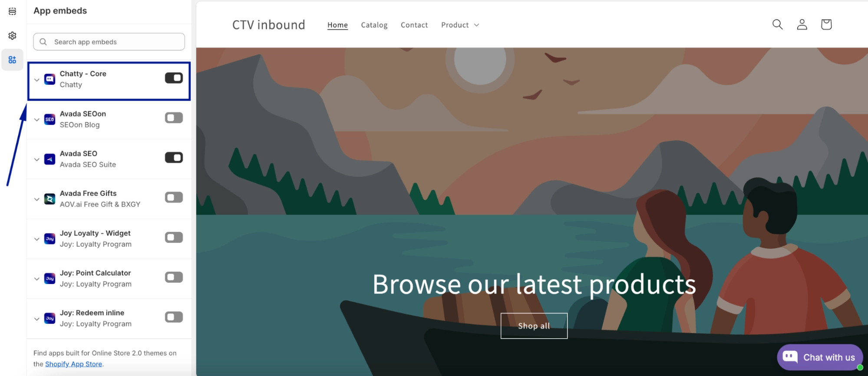Viewport: 868px width, 376px height.
Task: Open the account login person icon
Action: tap(802, 24)
